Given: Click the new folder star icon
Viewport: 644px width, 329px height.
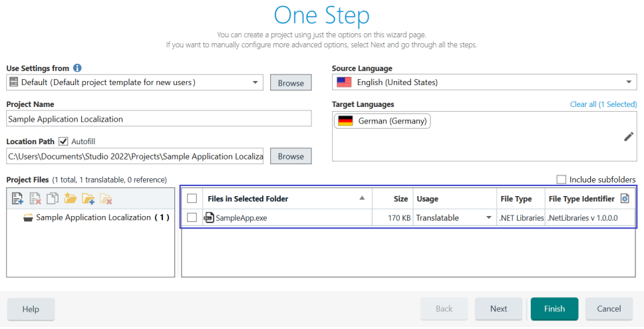Looking at the screenshot, I should [x=71, y=199].
